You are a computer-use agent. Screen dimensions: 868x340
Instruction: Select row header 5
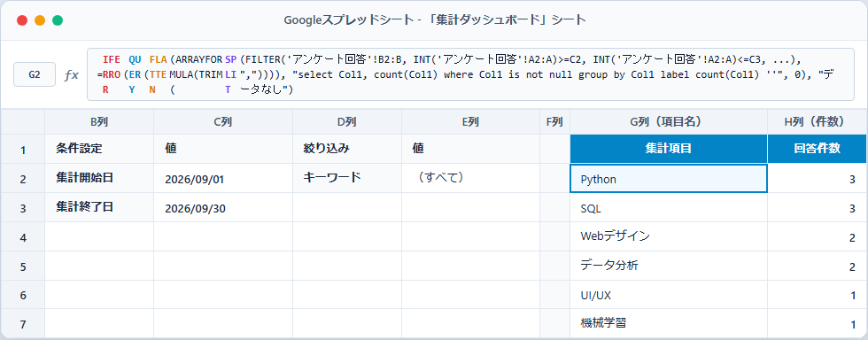(x=23, y=266)
